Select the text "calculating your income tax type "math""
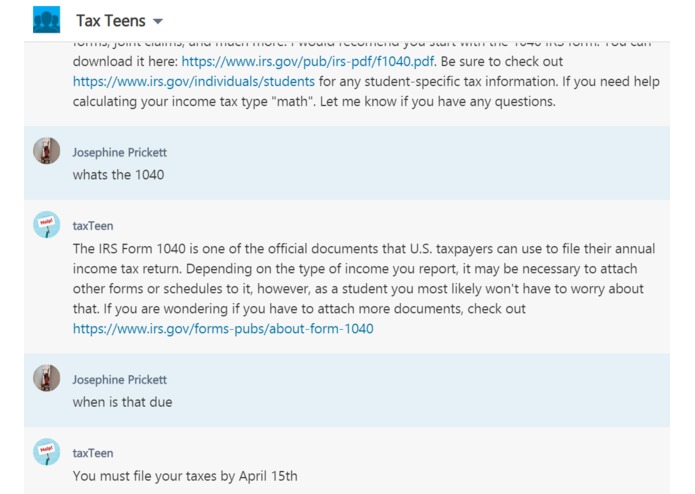Screen dimensions: 695x494 pos(193,101)
